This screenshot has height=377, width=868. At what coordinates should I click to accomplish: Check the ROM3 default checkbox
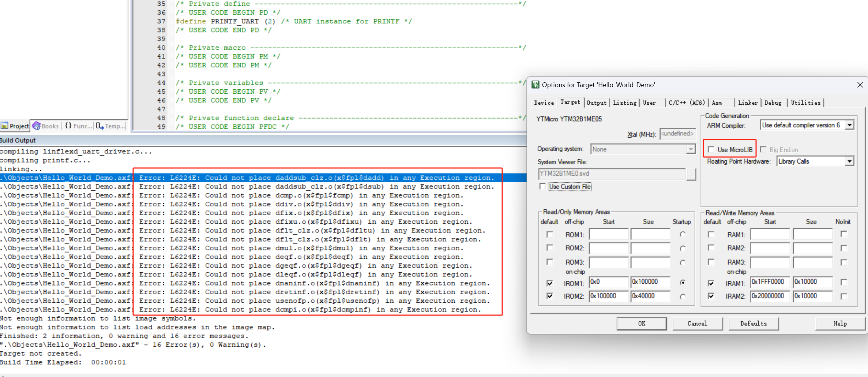[549, 262]
